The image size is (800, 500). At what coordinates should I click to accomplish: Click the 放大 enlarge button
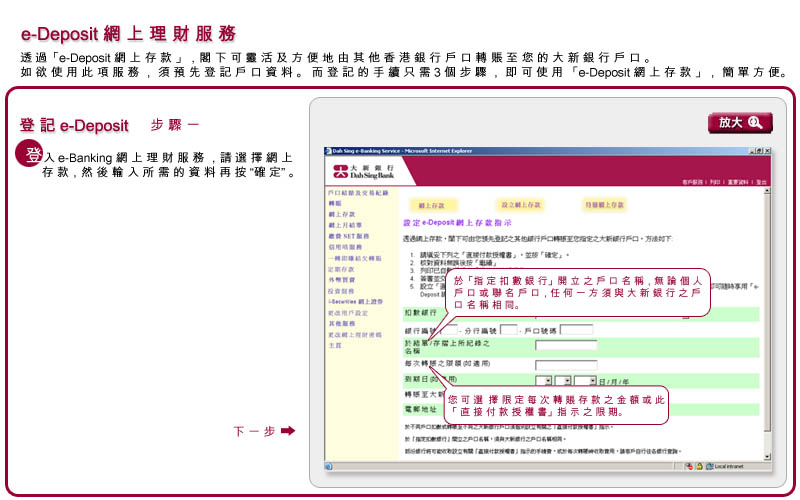click(x=740, y=123)
